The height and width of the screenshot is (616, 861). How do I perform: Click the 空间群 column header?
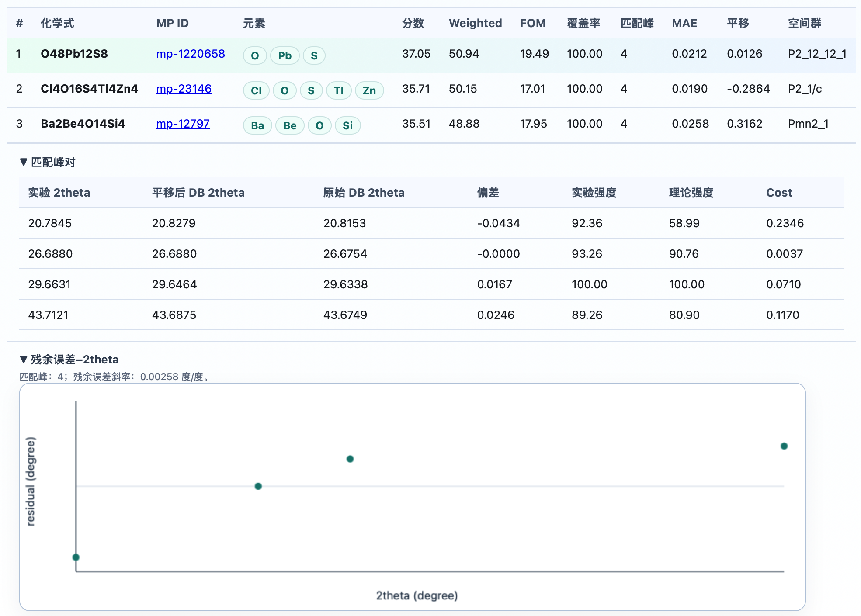(x=805, y=23)
